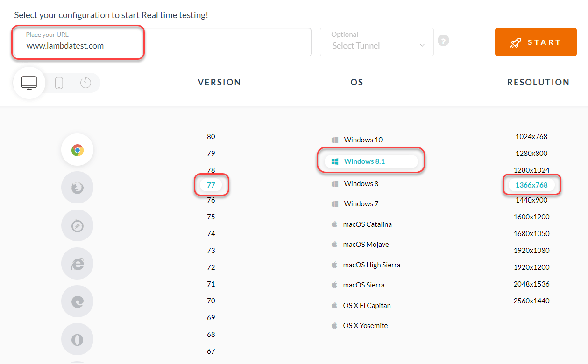
Task: Choose Windows 7 from OS list
Action: (361, 204)
